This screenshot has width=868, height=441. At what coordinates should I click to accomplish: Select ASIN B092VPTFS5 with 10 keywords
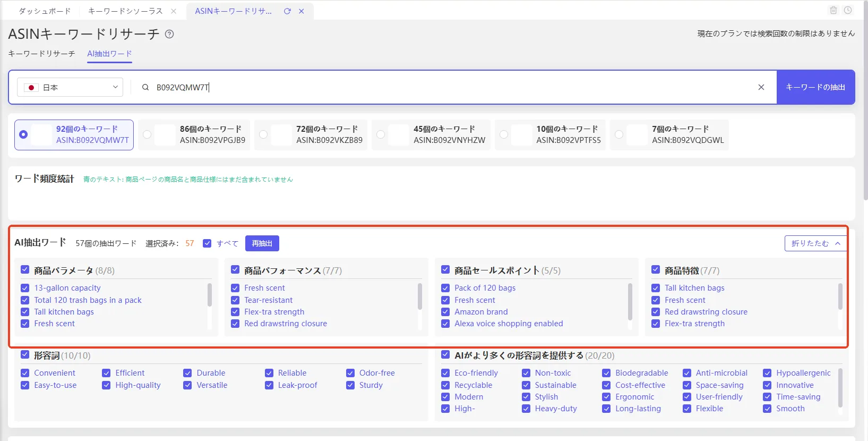[550, 135]
